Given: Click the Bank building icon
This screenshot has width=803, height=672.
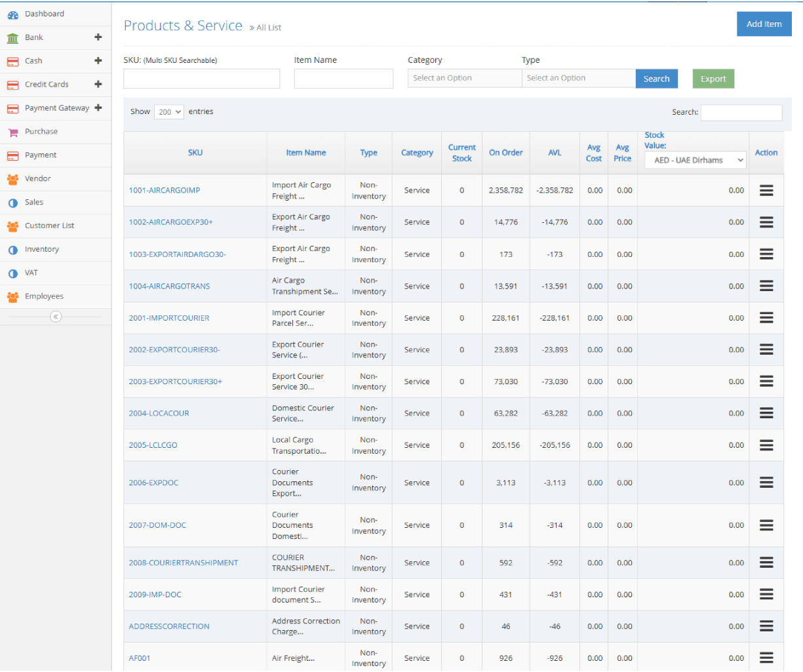Looking at the screenshot, I should (12, 38).
